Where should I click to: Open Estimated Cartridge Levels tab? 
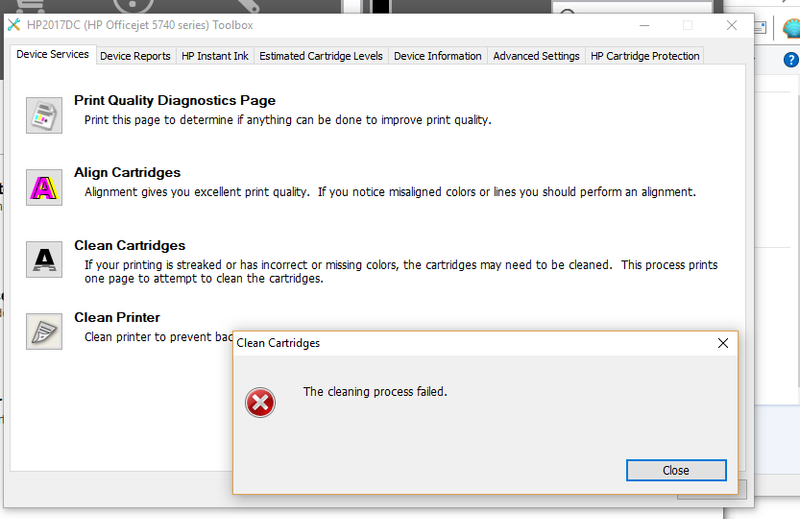[x=321, y=56]
